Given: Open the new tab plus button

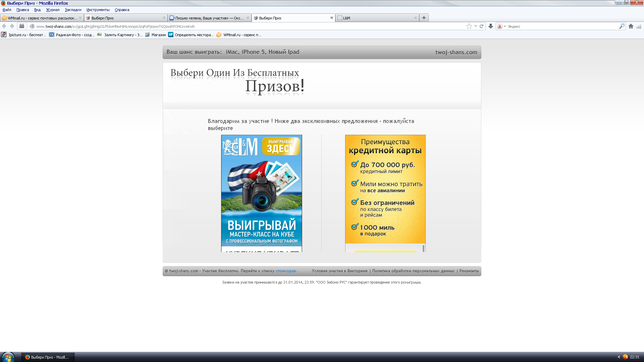Looking at the screenshot, I should (424, 18).
